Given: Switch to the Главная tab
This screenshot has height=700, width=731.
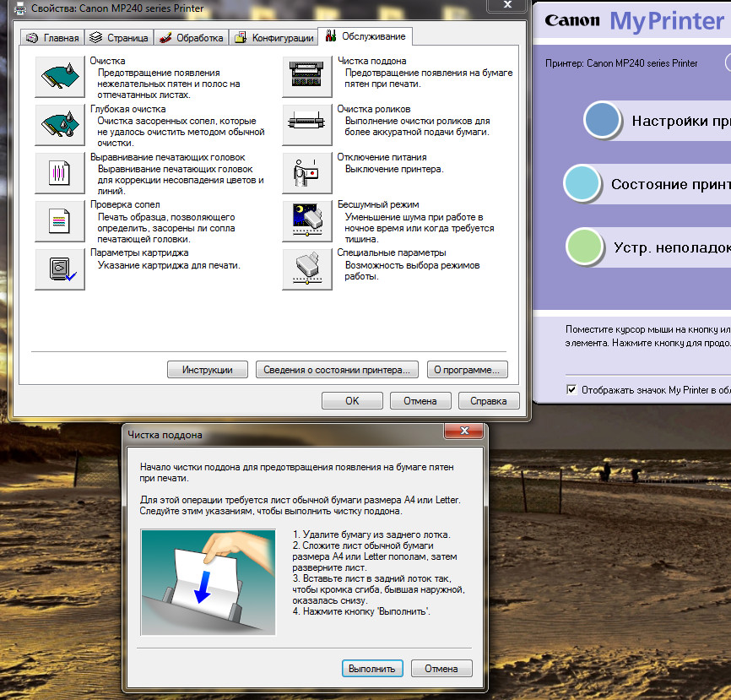Looking at the screenshot, I should (52, 38).
